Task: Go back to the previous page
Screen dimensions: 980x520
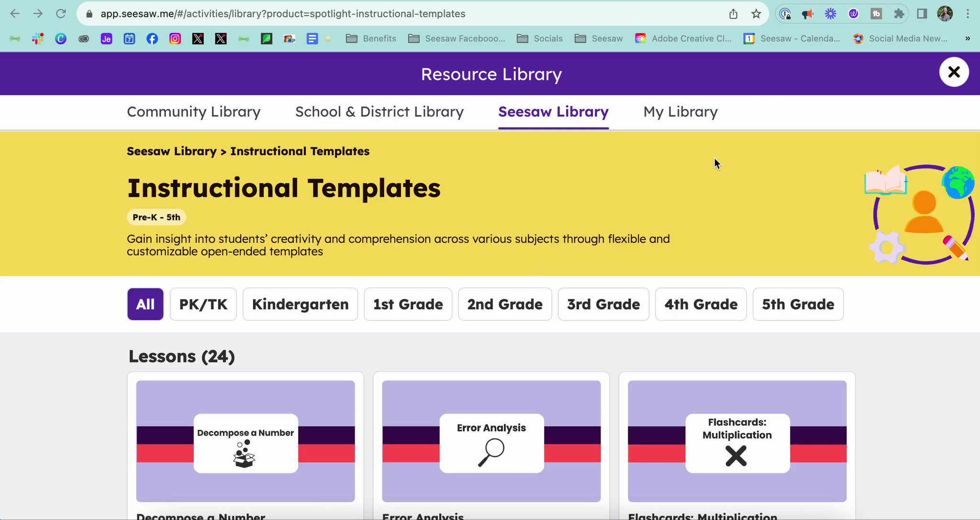Action: click(x=15, y=14)
